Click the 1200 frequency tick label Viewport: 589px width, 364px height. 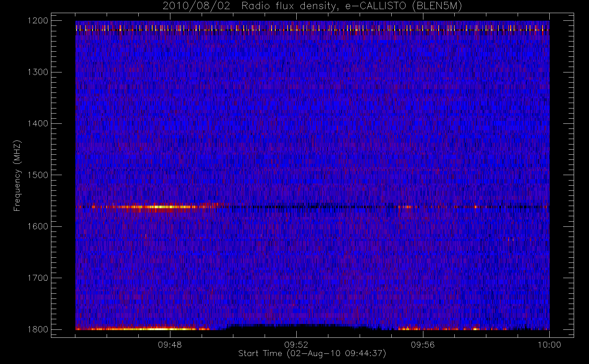coord(38,21)
